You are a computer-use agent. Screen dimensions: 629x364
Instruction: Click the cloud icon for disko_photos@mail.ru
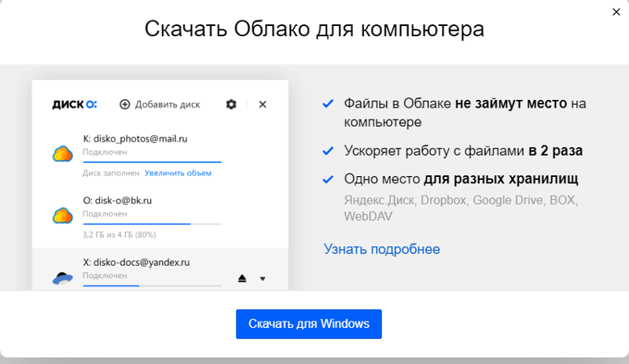(x=63, y=154)
